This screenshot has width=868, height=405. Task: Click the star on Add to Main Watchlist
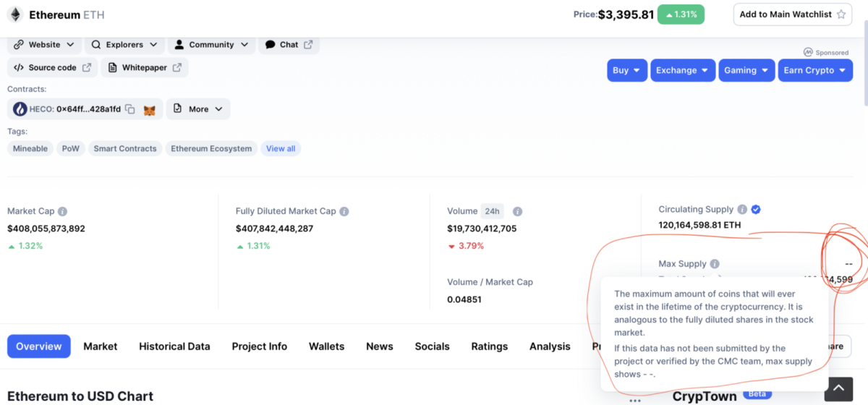click(841, 14)
